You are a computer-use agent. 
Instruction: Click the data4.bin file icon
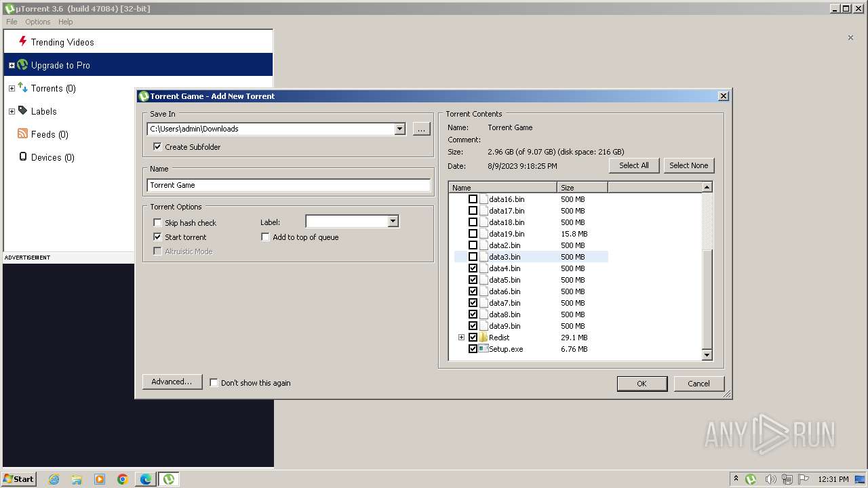pyautogui.click(x=484, y=268)
